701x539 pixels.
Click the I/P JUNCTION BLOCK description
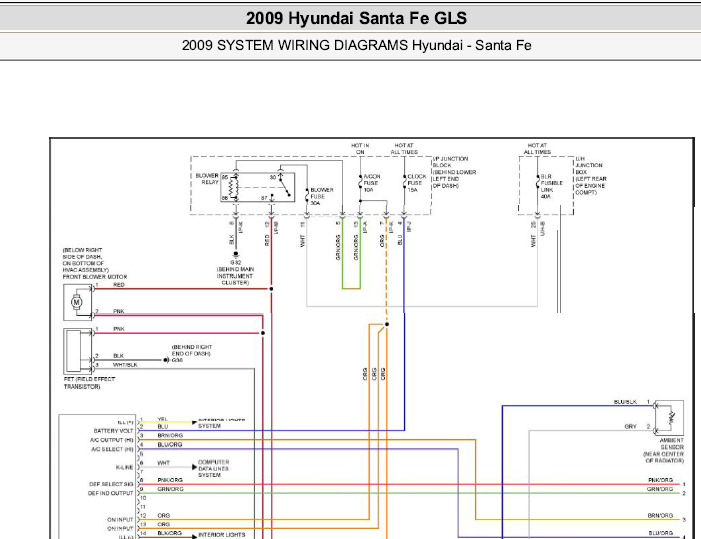pyautogui.click(x=454, y=172)
